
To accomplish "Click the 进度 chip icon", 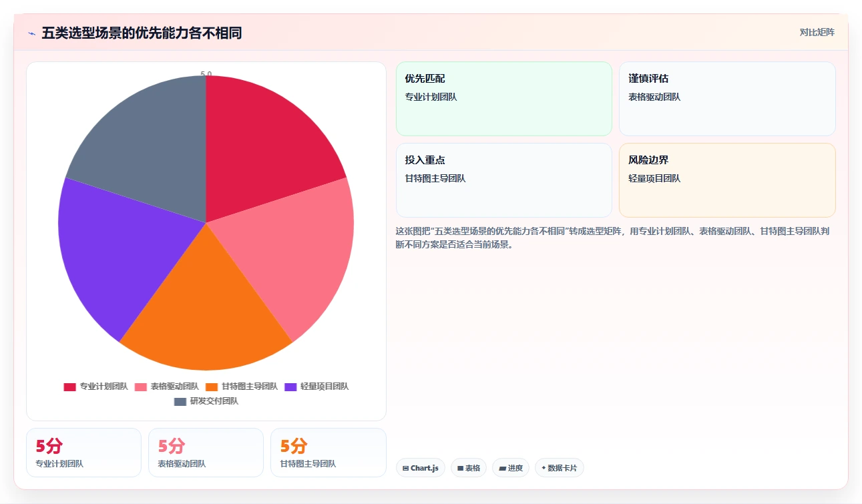I will [502, 468].
